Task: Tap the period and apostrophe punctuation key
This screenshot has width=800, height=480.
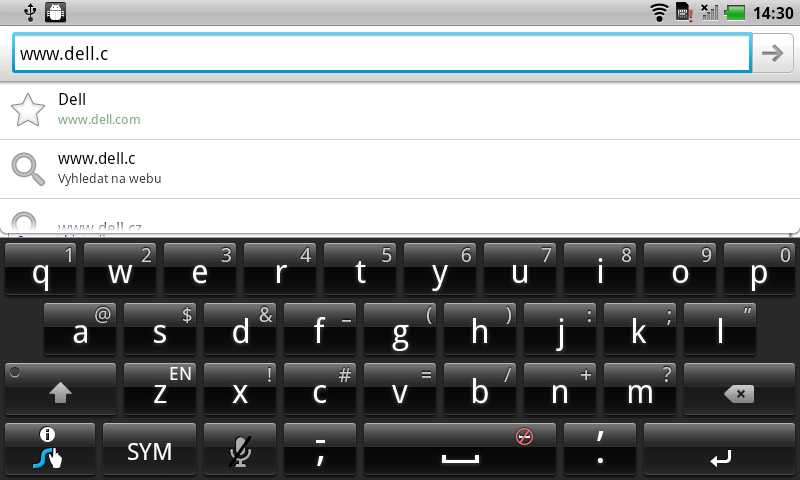Action: click(x=600, y=448)
